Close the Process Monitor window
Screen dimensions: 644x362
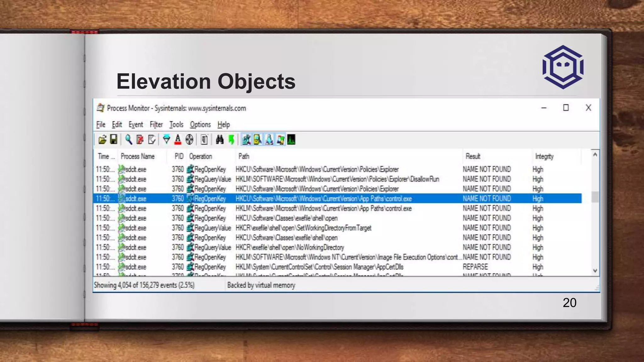588,108
